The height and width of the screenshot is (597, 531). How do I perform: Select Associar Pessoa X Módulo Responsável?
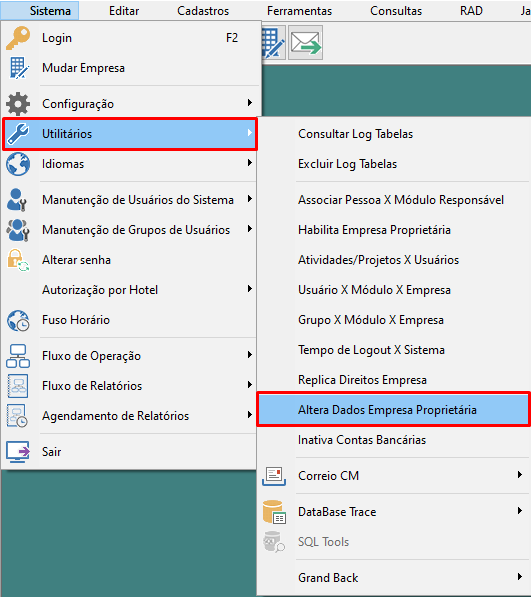pyautogui.click(x=401, y=200)
